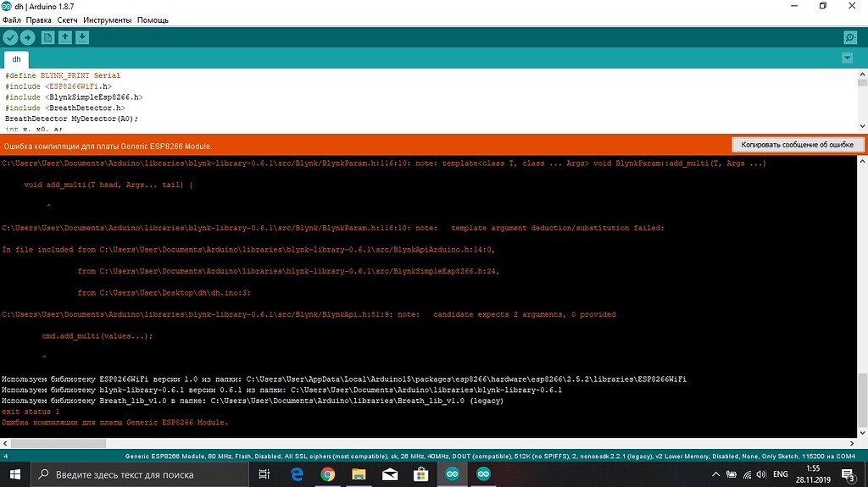Viewport: 868px width, 487px height.
Task: Open the Скетч menu
Action: point(67,19)
